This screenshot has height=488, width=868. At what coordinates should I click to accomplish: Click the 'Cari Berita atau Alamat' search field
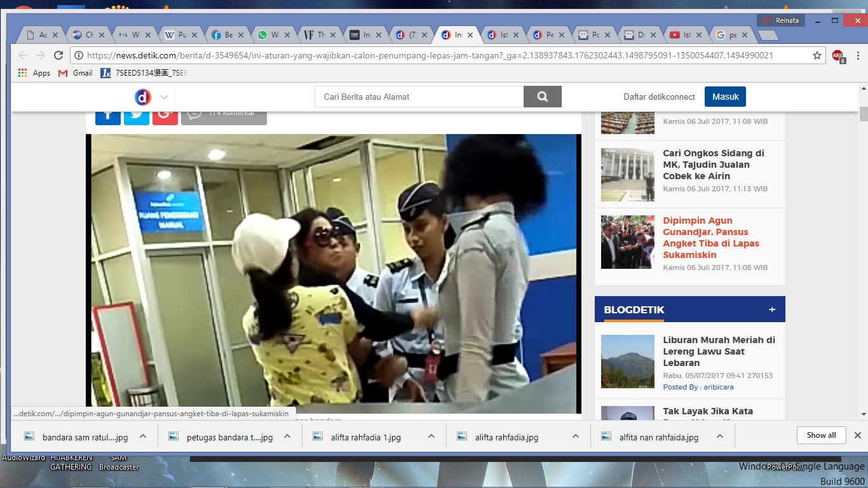click(419, 97)
